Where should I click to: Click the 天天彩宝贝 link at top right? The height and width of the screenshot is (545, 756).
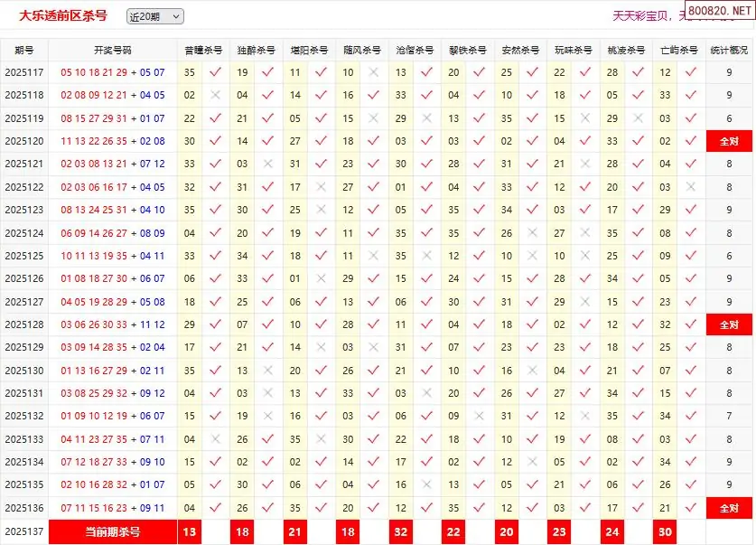pos(643,15)
